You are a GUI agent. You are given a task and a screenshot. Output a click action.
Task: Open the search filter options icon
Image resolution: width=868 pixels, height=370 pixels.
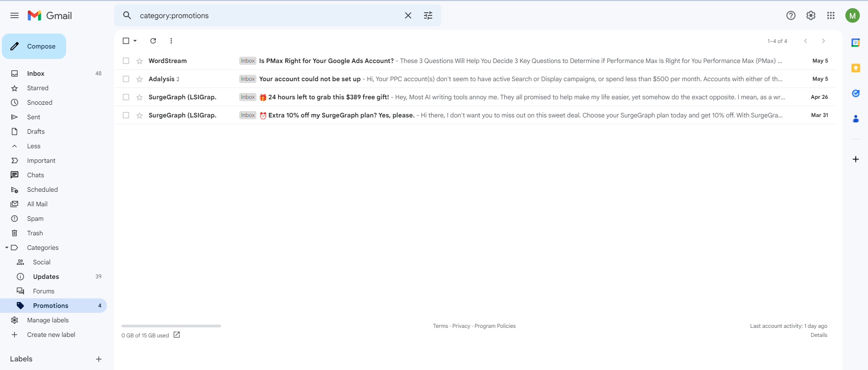tap(428, 15)
